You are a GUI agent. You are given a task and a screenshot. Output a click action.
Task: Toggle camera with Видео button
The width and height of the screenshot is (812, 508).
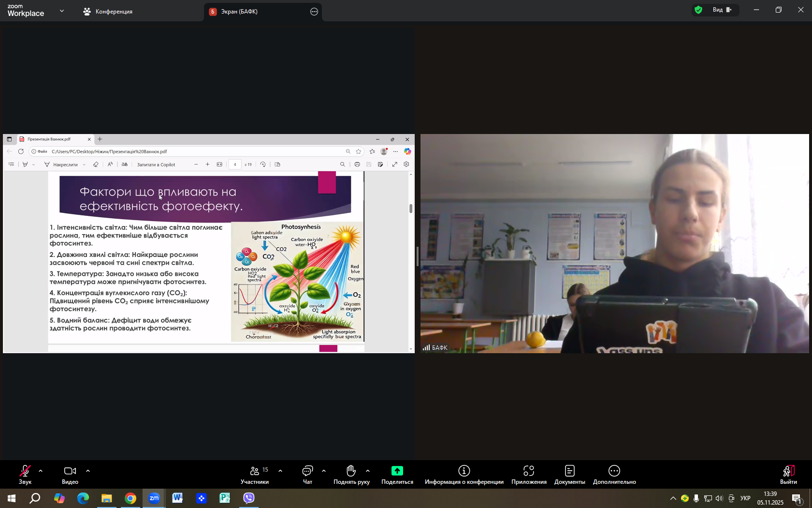(x=70, y=475)
